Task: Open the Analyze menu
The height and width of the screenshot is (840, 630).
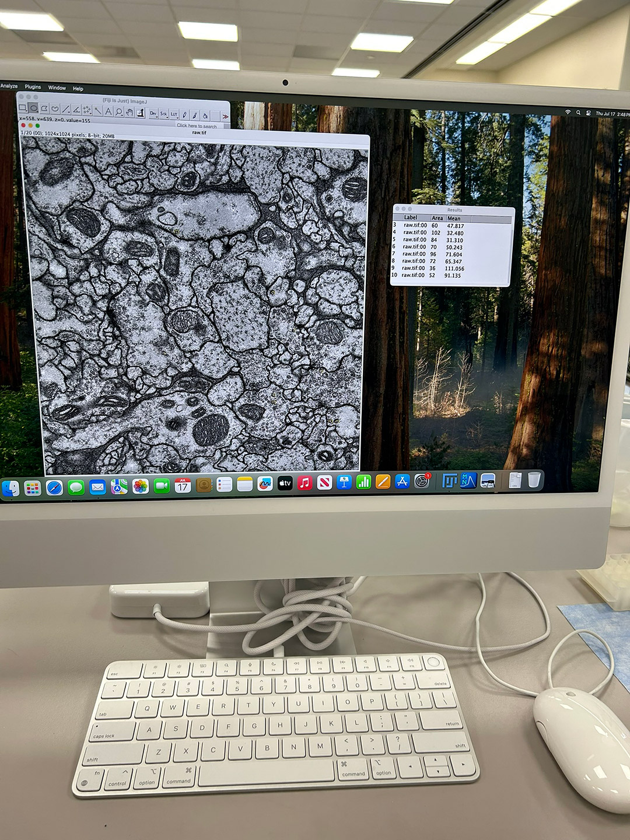Action: coord(9,86)
